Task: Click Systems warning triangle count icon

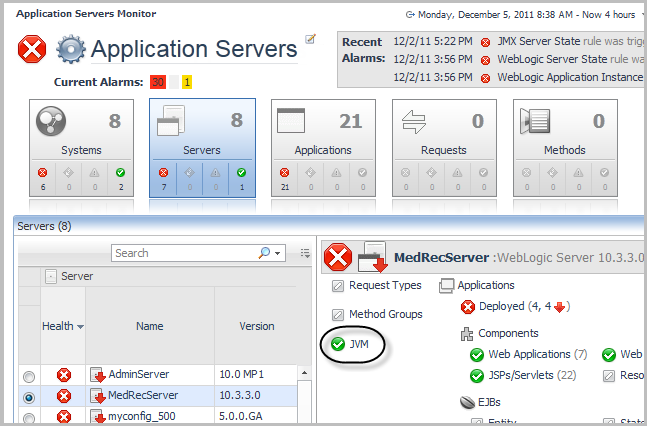Action: click(94, 173)
